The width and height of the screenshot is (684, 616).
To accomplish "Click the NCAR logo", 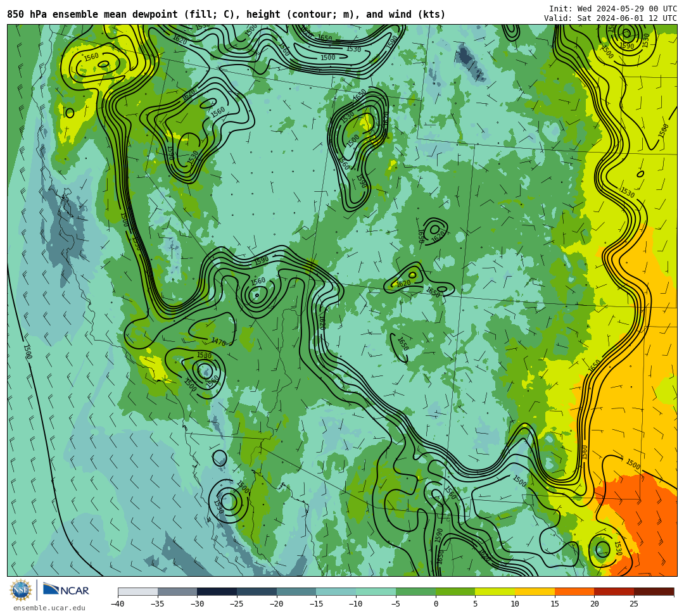I will pyautogui.click(x=66, y=590).
